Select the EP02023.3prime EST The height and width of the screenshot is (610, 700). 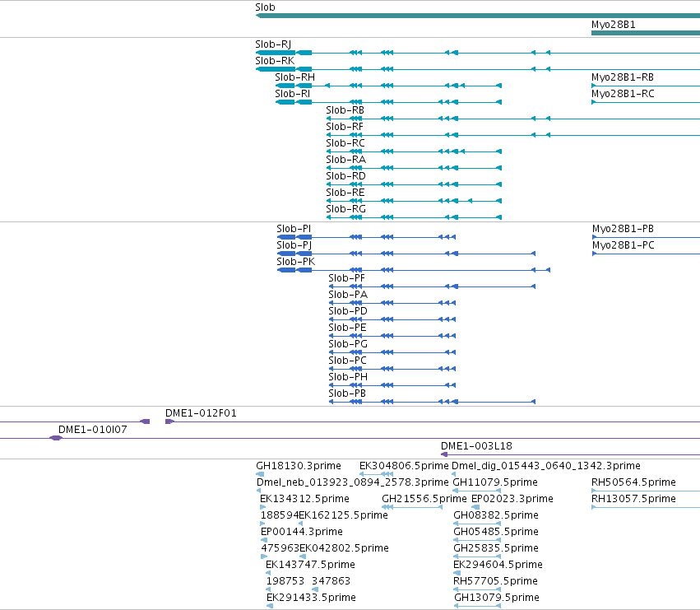(x=475, y=507)
